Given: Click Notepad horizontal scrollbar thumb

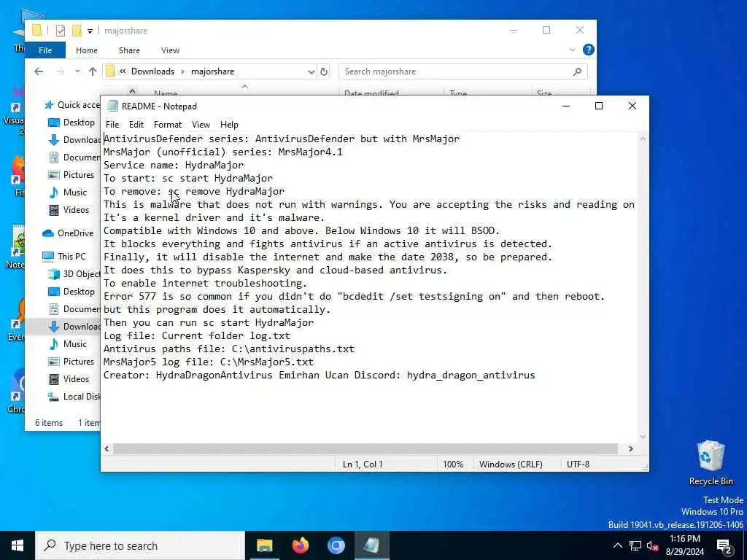Looking at the screenshot, I should [365, 448].
